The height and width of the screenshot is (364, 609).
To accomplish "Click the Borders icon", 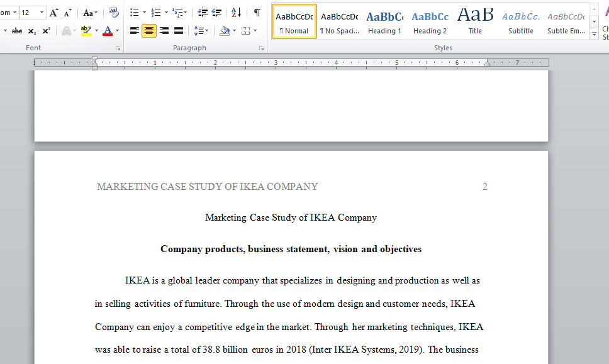I will click(245, 31).
